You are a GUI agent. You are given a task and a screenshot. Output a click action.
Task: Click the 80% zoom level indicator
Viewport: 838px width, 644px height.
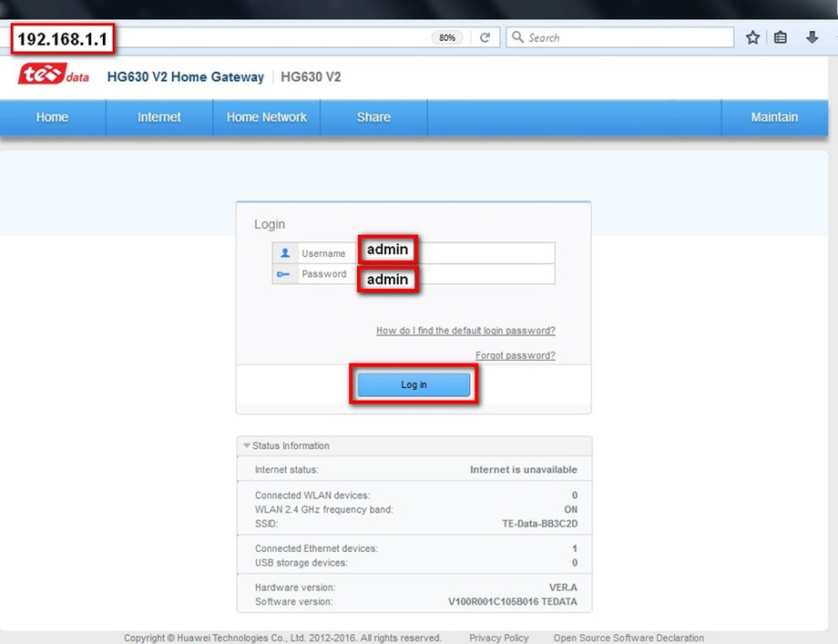point(447,37)
